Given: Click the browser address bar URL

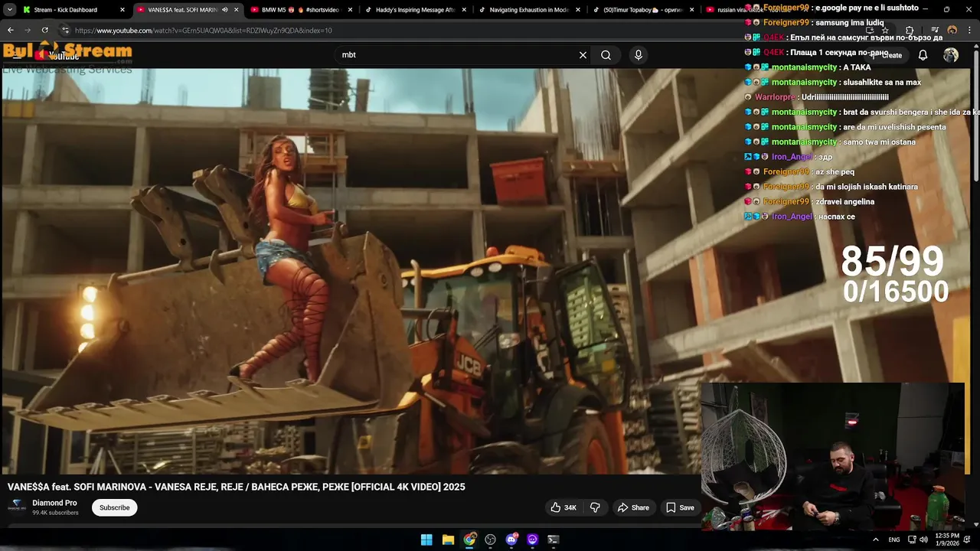Looking at the screenshot, I should 204,31.
